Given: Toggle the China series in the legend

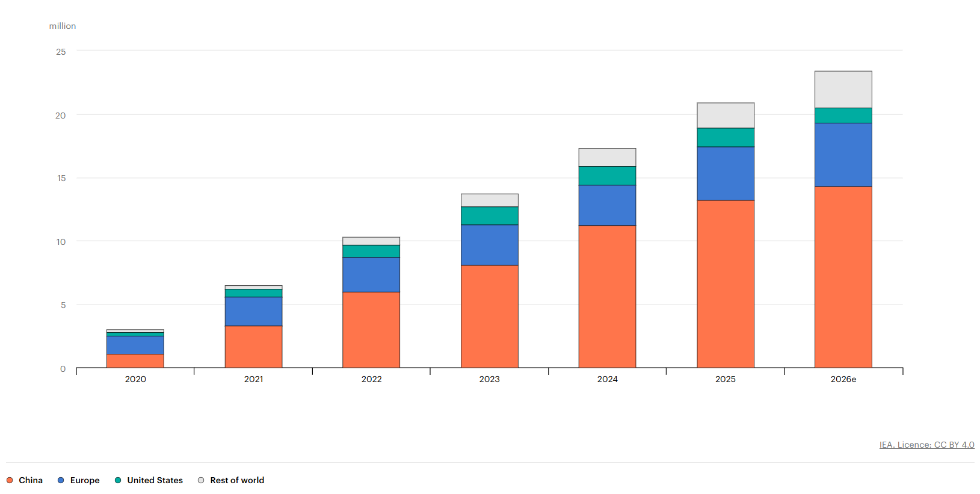Looking at the screenshot, I should [25, 480].
